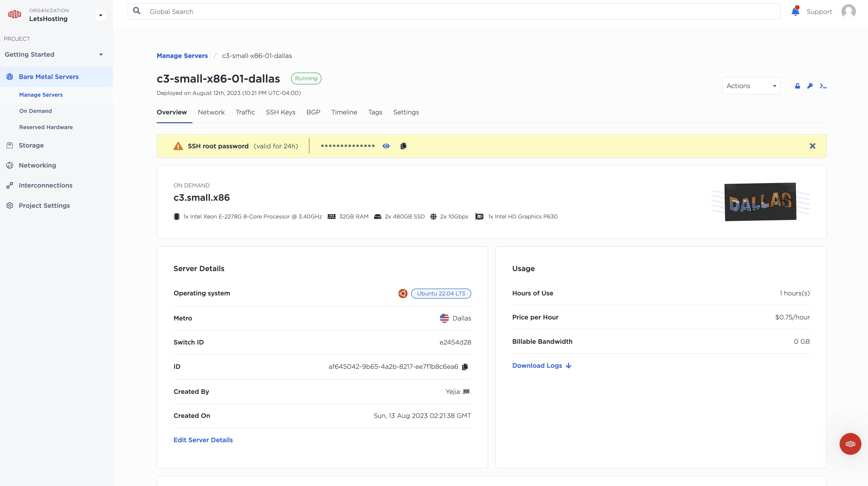Click the graphics card icon
This screenshot has height=486, width=868.
pyautogui.click(x=479, y=216)
